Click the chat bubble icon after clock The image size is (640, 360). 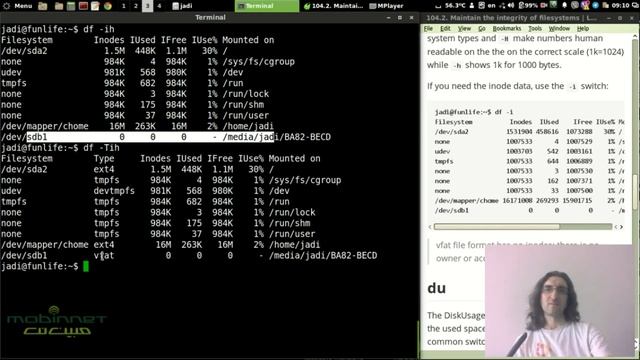pos(635,6)
